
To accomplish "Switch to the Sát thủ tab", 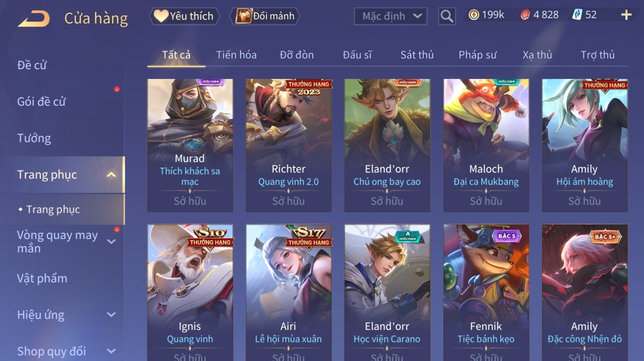I will (x=417, y=55).
